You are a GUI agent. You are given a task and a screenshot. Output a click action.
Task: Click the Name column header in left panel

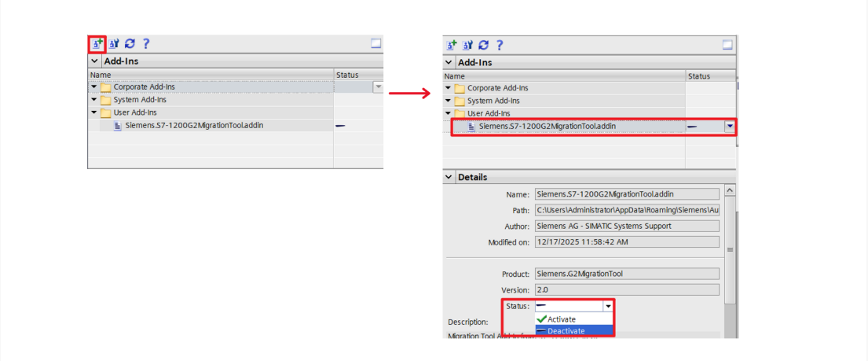pos(211,75)
